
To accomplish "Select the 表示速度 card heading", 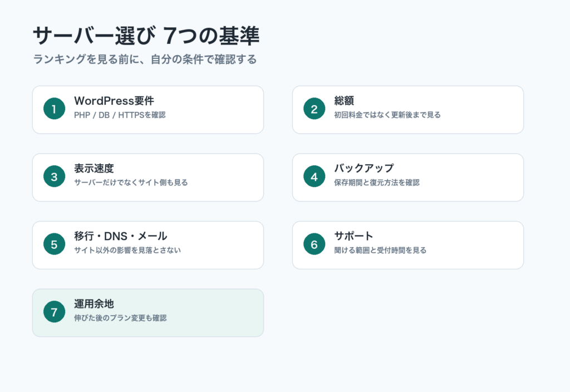I will pyautogui.click(x=94, y=168).
